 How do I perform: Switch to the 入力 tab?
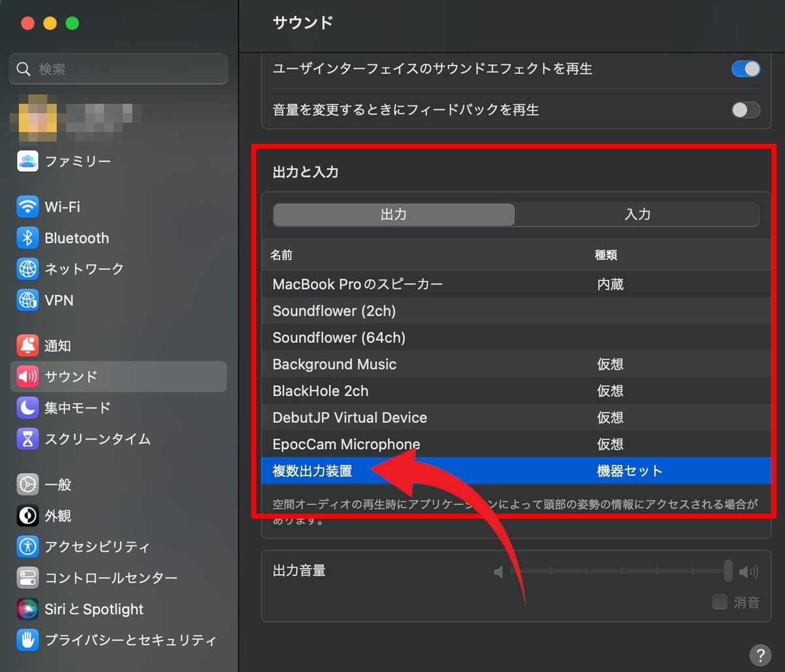[637, 214]
